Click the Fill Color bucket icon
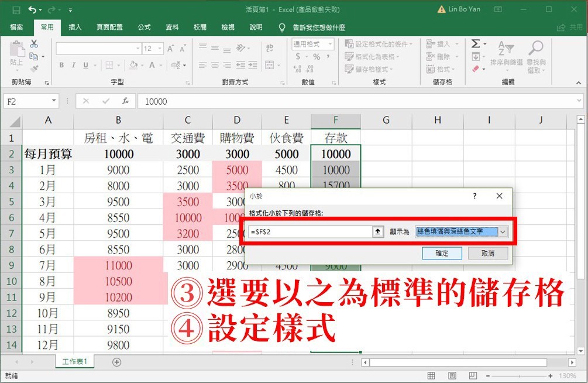 (x=133, y=65)
